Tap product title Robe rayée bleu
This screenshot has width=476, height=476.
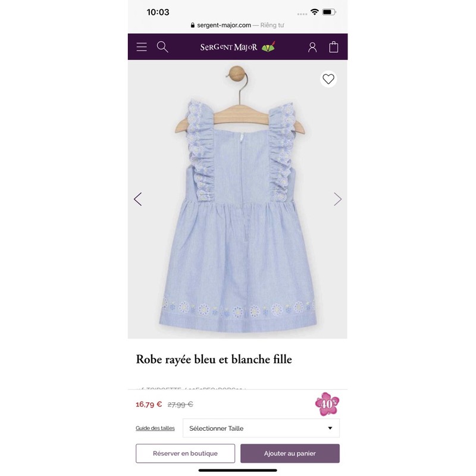pyautogui.click(x=214, y=359)
